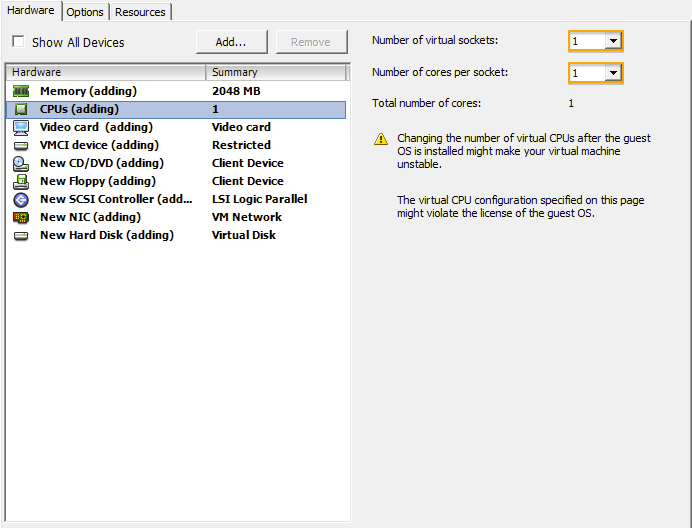The width and height of the screenshot is (692, 528).
Task: Select the Hardware tab
Action: pyautogui.click(x=31, y=10)
